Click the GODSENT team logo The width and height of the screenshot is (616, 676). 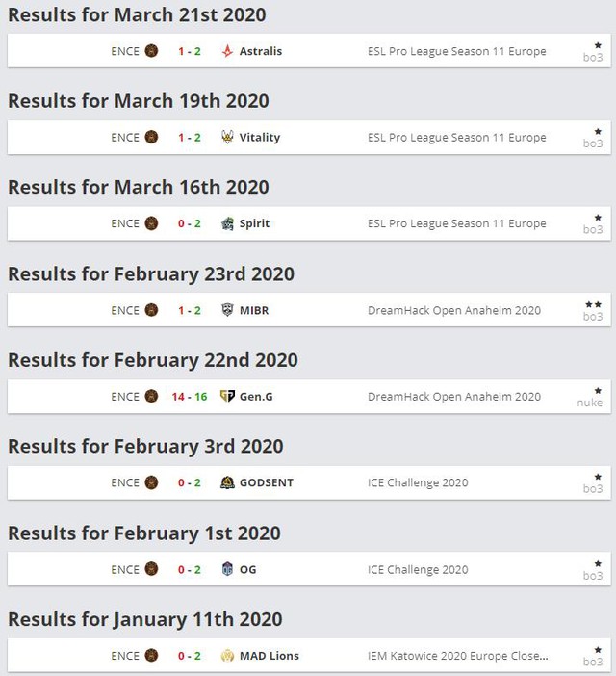(227, 482)
